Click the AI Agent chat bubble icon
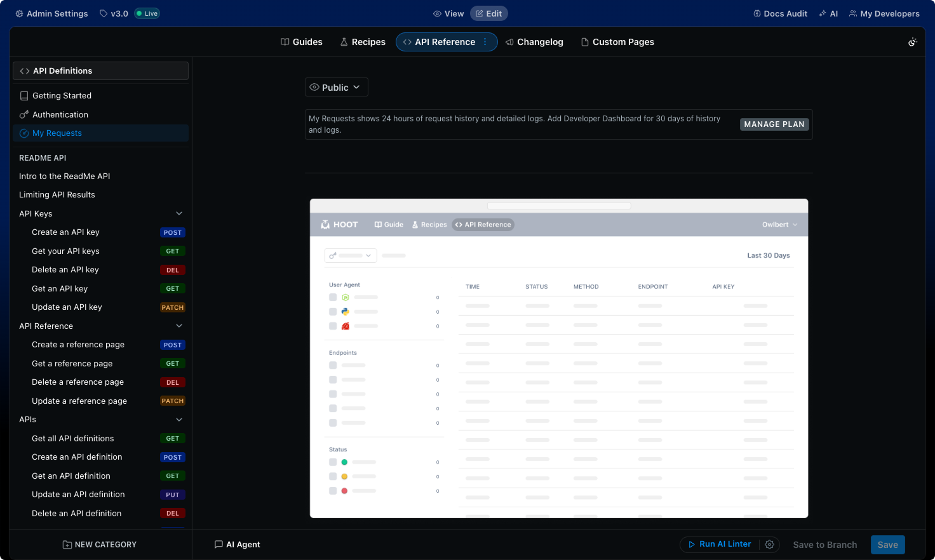This screenshot has height=560, width=935. pos(219,545)
